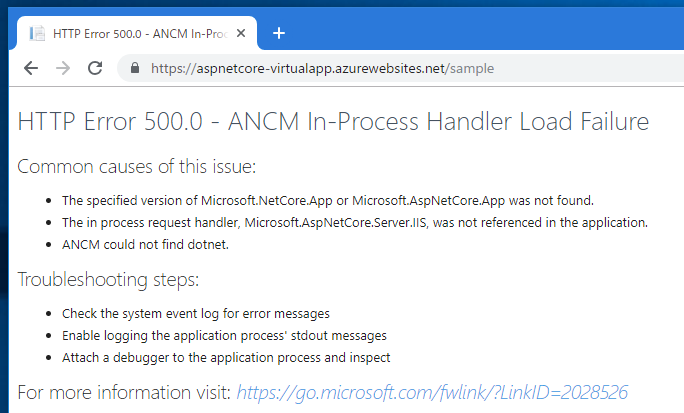Select the HTTP Error 500.0 - ANCM tab
Image resolution: width=684 pixels, height=413 pixels.
pyautogui.click(x=137, y=33)
